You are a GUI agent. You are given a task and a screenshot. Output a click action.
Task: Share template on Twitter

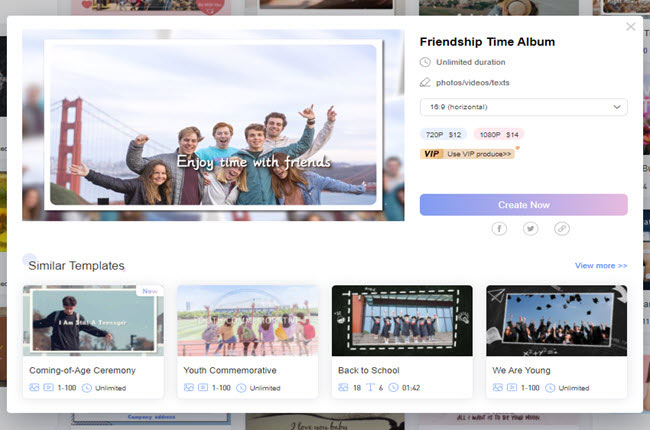pos(531,228)
